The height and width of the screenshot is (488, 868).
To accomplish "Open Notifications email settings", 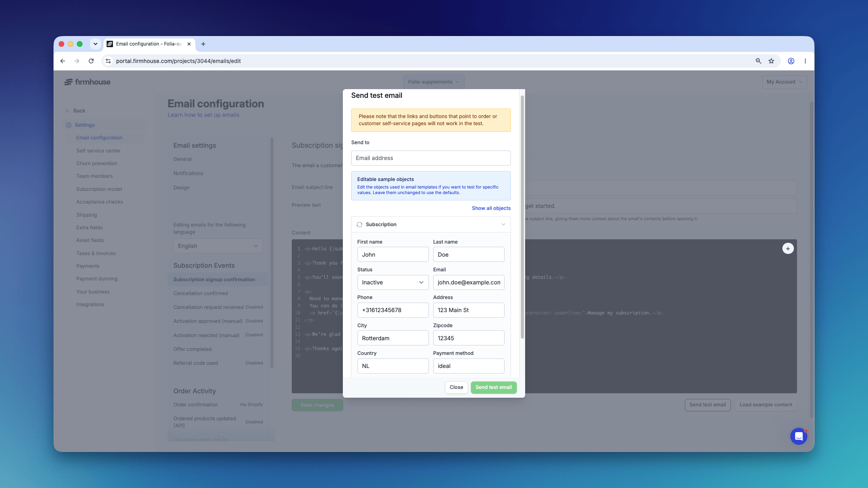I will [188, 173].
